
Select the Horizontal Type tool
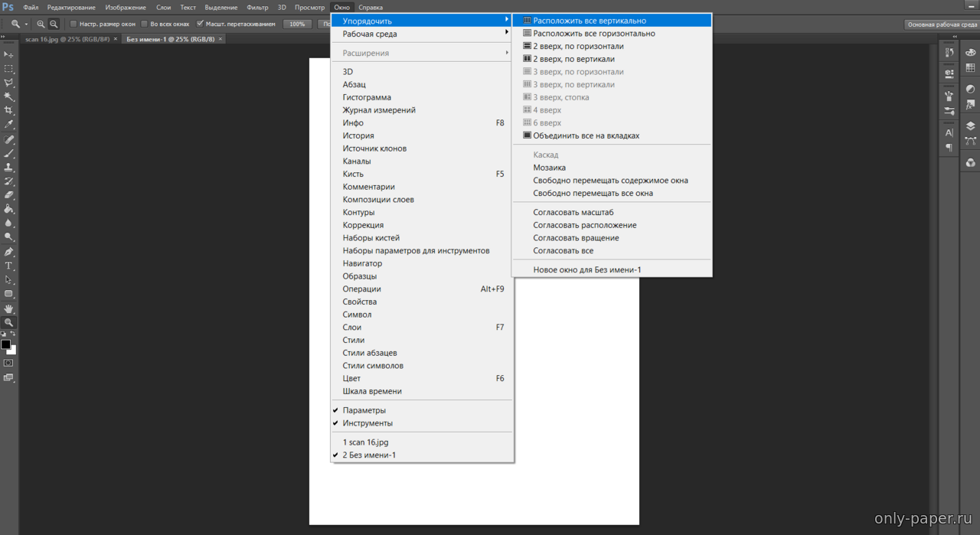pyautogui.click(x=9, y=266)
